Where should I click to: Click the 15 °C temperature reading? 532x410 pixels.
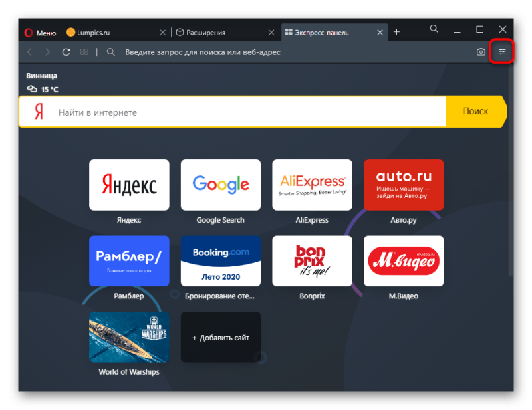(49, 90)
